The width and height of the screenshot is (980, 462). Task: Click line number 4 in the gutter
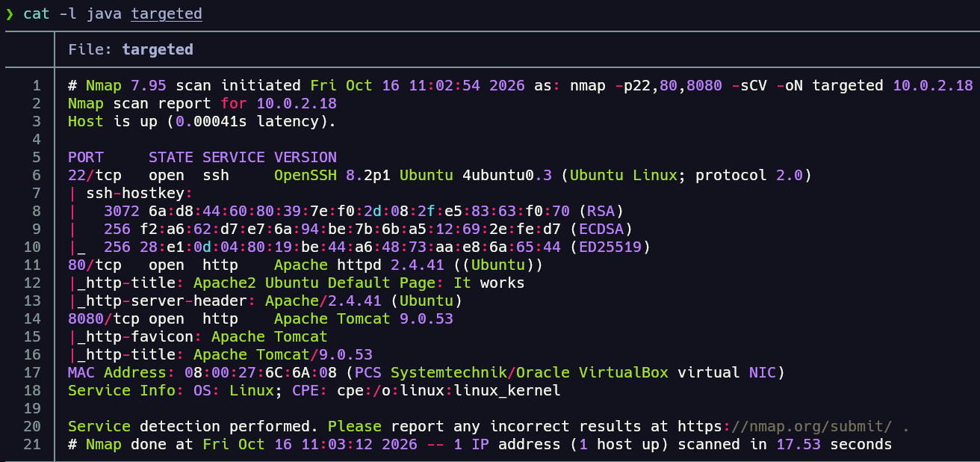pos(37,139)
